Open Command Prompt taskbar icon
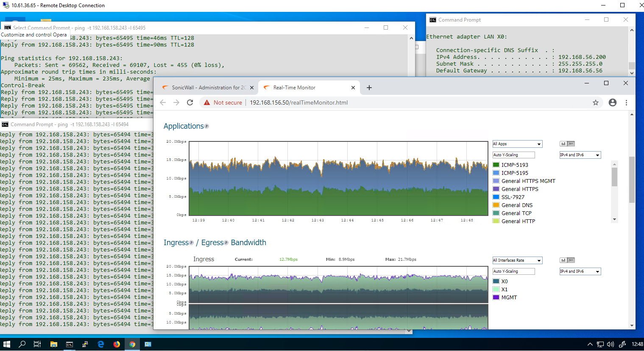The width and height of the screenshot is (644, 351). tap(69, 344)
